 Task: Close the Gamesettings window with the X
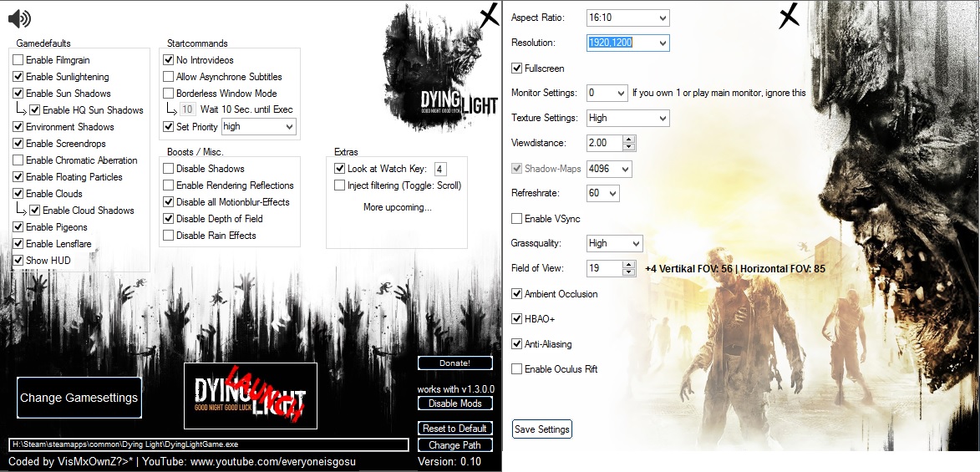coord(790,16)
